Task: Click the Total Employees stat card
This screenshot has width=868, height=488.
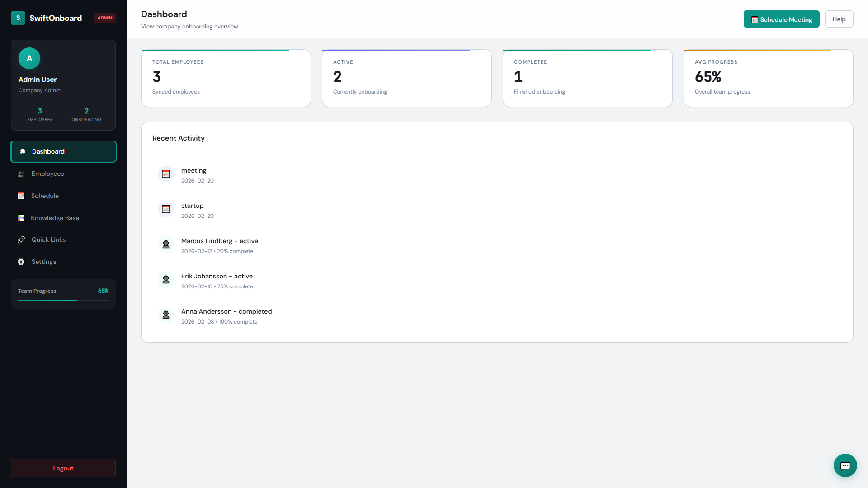Action: (226, 78)
